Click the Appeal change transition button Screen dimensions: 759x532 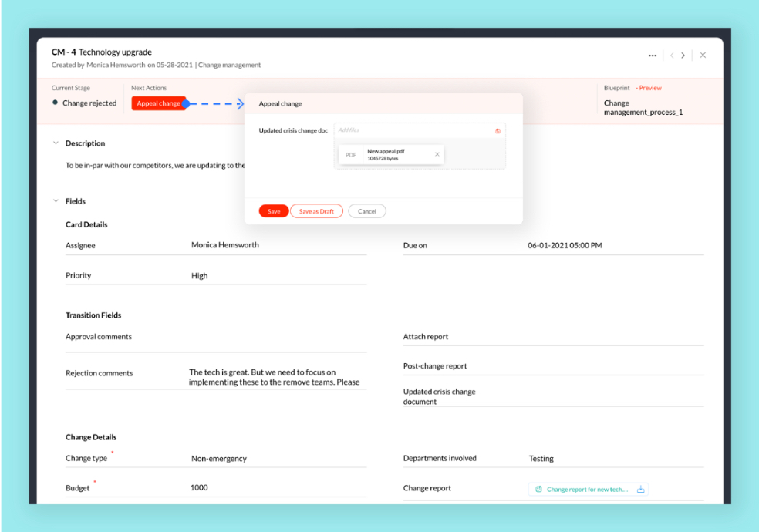pos(158,103)
